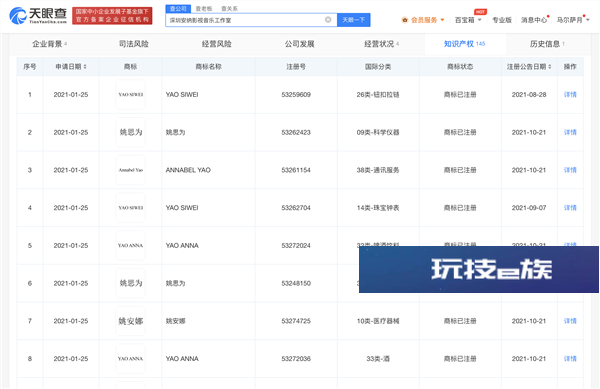Switch to the 公司发展 tab
The image size is (600, 389).
tap(300, 44)
